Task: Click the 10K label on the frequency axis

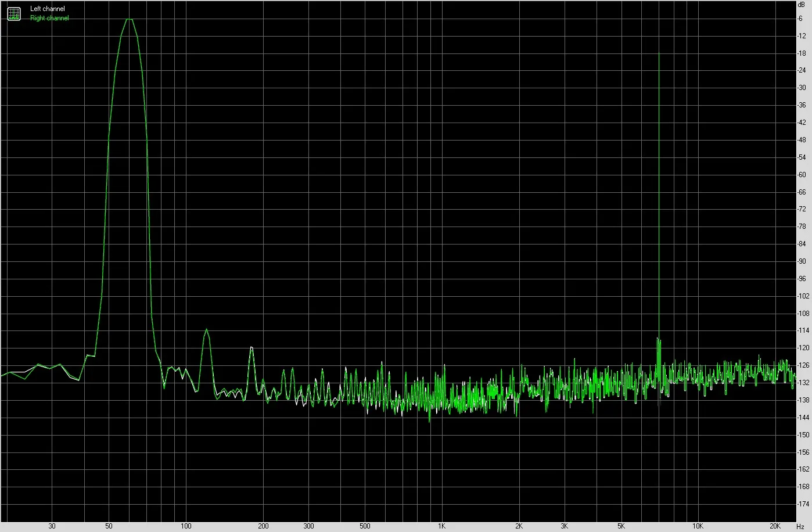Action: click(x=698, y=526)
